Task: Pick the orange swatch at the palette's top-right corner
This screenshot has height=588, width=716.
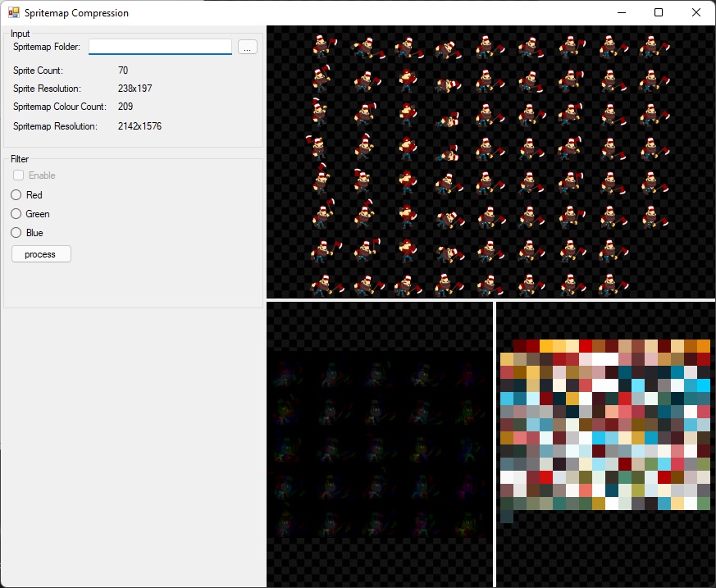Action: 704,346
